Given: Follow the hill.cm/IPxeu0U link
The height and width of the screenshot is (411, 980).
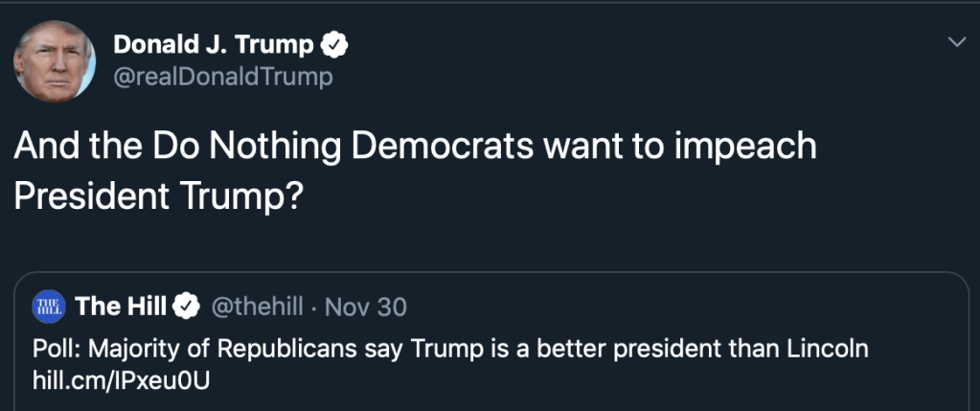Looking at the screenshot, I should pyautogui.click(x=121, y=380).
